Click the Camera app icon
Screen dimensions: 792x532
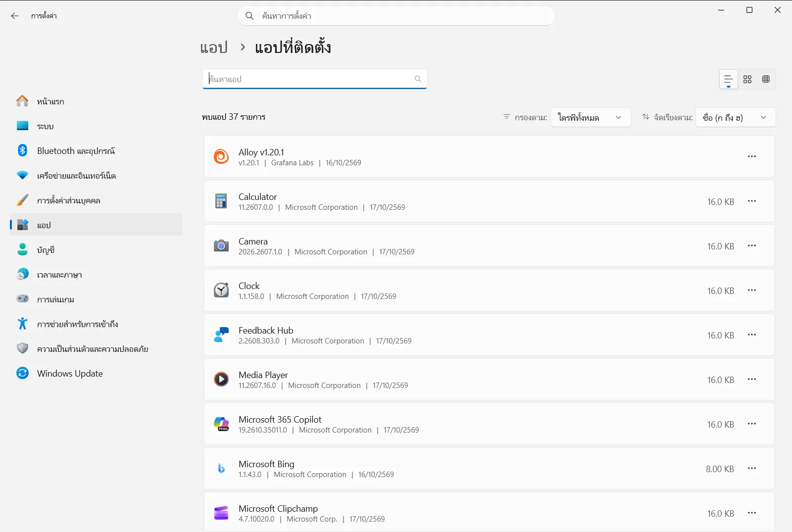tap(221, 245)
